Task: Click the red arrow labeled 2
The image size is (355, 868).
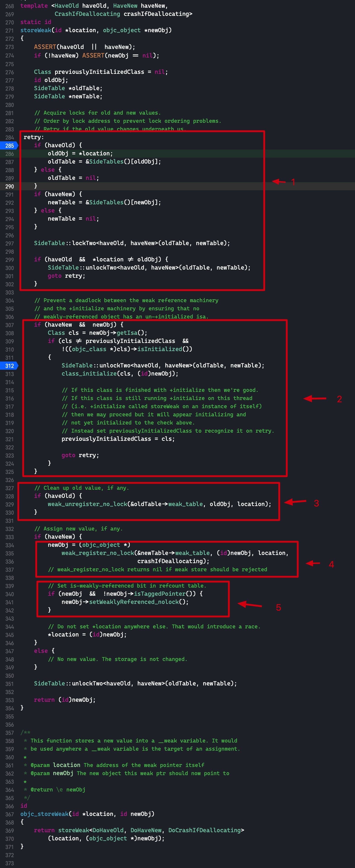Action: tap(315, 398)
